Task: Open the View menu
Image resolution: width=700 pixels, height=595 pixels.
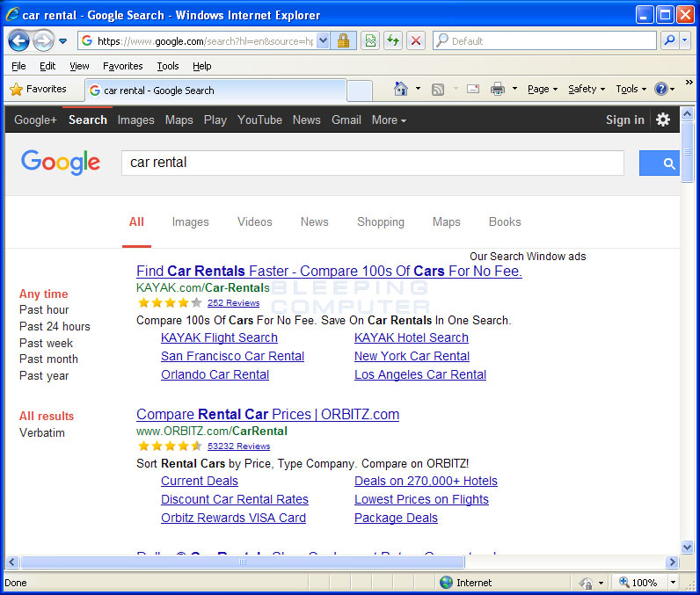Action: pos(79,66)
